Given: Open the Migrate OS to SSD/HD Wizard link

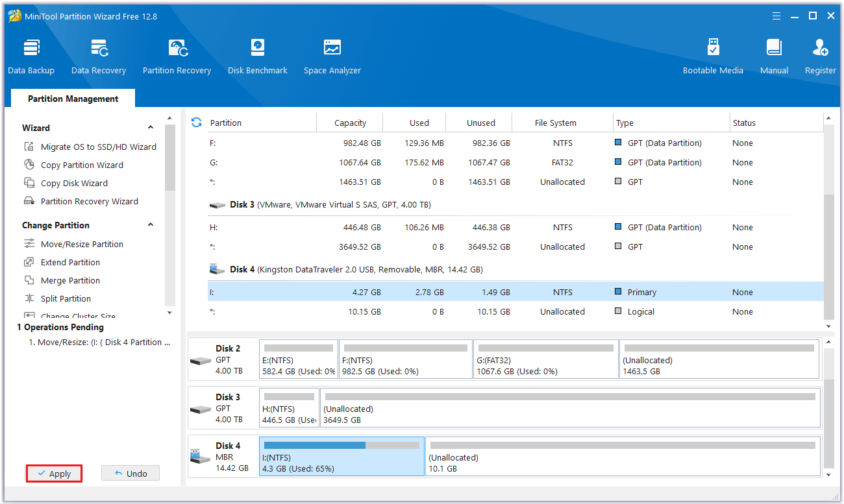Looking at the screenshot, I should click(x=99, y=147).
